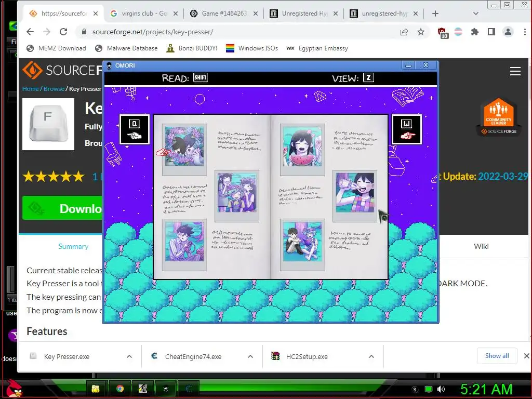Open the Chrome profile avatar
The image size is (532, 399).
point(508,32)
